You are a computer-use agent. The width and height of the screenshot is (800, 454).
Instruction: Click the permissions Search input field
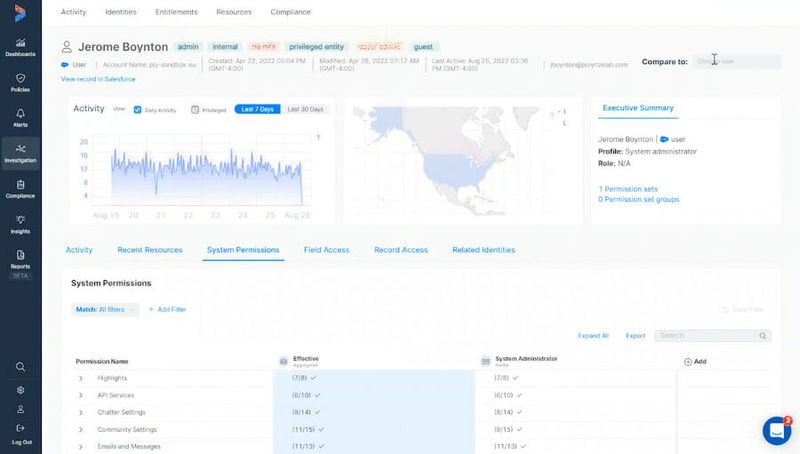(x=708, y=336)
